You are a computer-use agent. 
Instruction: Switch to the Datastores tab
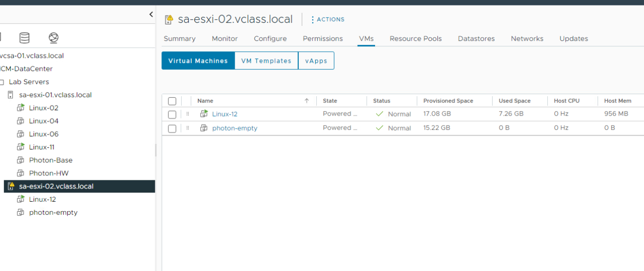point(476,38)
